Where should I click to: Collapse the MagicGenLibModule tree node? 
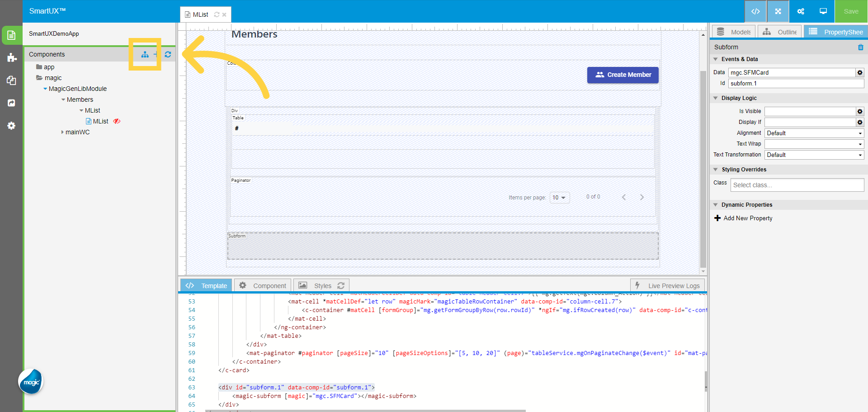click(45, 89)
